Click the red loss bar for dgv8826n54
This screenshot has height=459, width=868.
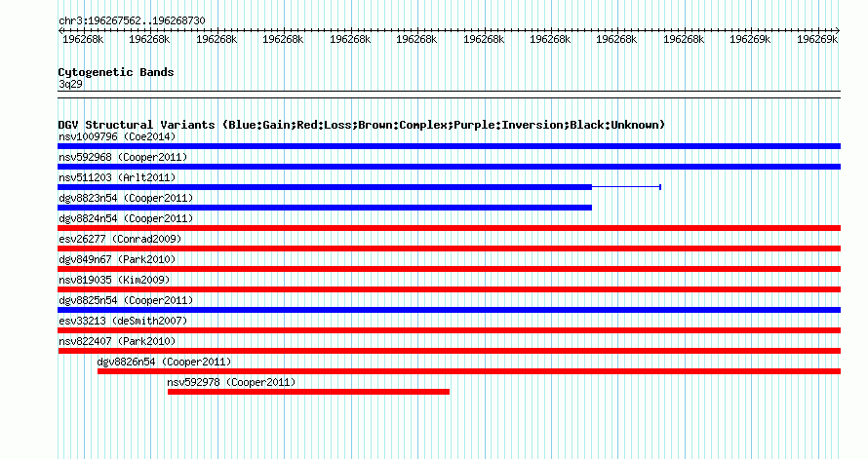pyautogui.click(x=469, y=371)
